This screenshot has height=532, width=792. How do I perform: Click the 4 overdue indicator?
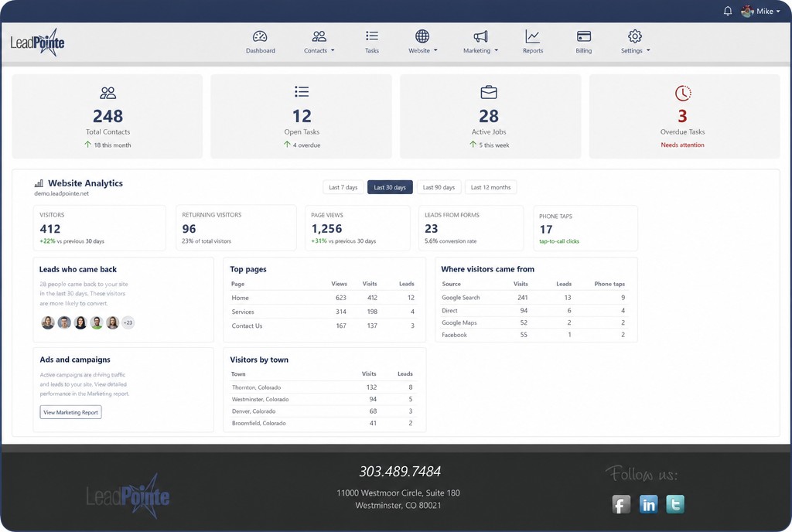click(x=302, y=145)
